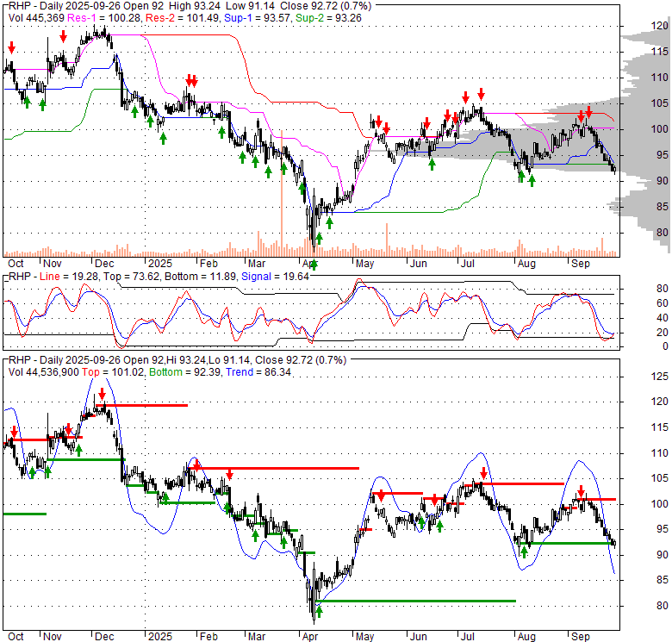This screenshot has width=672, height=642.
Task: Click the 60 level on the oscillator axis
Action: (663, 303)
